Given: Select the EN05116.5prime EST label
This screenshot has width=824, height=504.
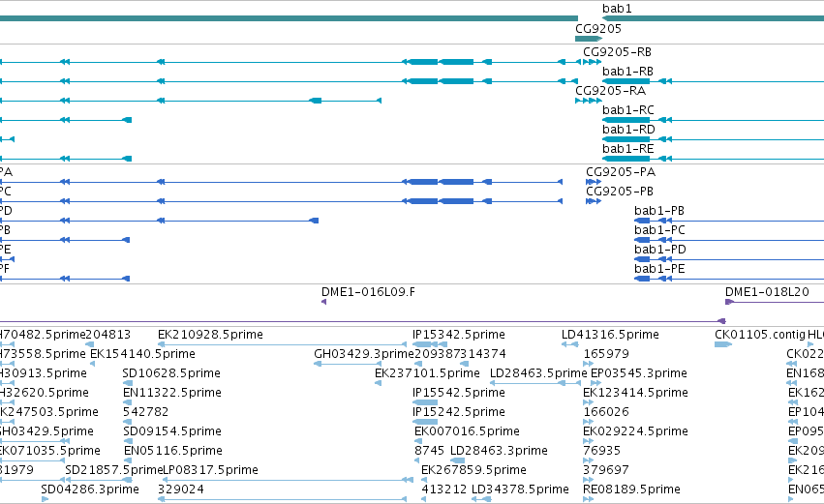Looking at the screenshot, I should (173, 452).
